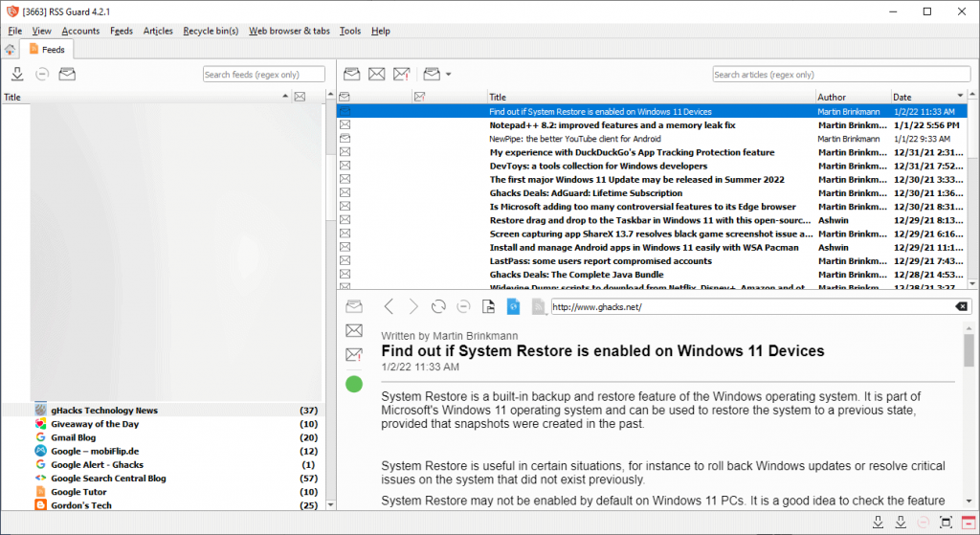Viewport: 980px width, 535px height.
Task: Go forward in the article browser
Action: 413,306
